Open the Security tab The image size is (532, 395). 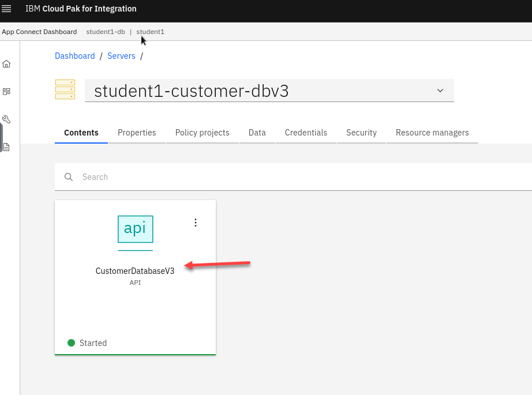361,133
